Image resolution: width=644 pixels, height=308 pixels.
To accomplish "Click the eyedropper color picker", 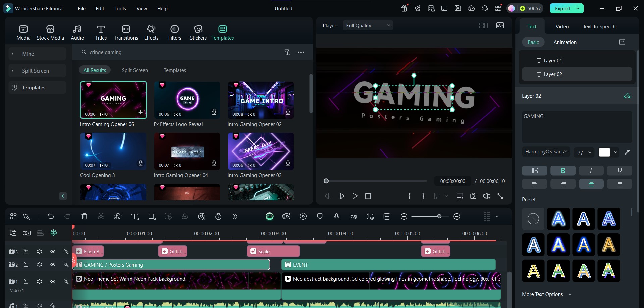I will click(x=628, y=152).
